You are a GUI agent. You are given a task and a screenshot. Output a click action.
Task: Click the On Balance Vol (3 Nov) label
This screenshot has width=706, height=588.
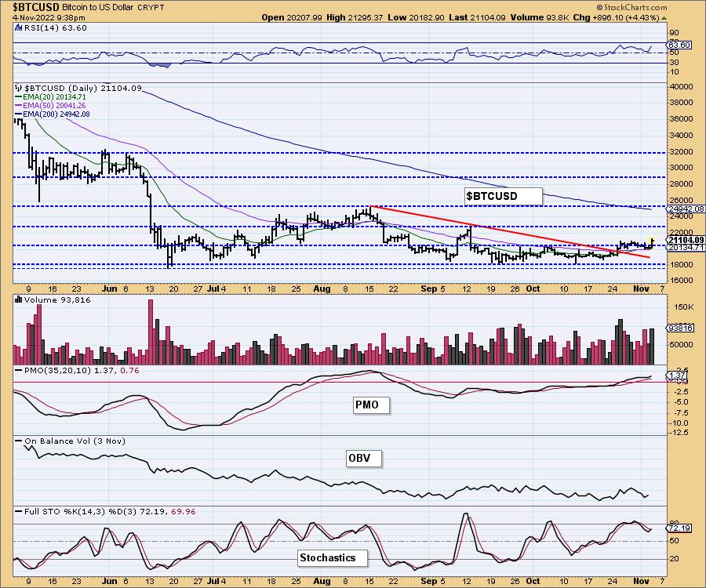pyautogui.click(x=75, y=441)
